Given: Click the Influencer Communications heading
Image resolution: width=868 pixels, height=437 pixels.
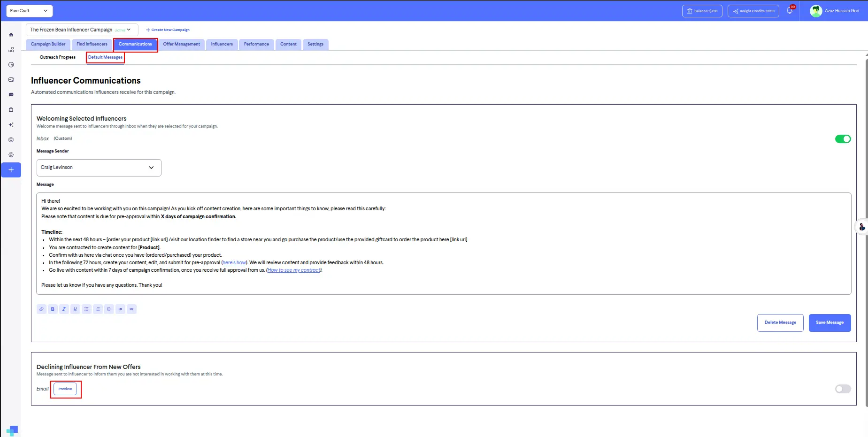Looking at the screenshot, I should 86,81.
